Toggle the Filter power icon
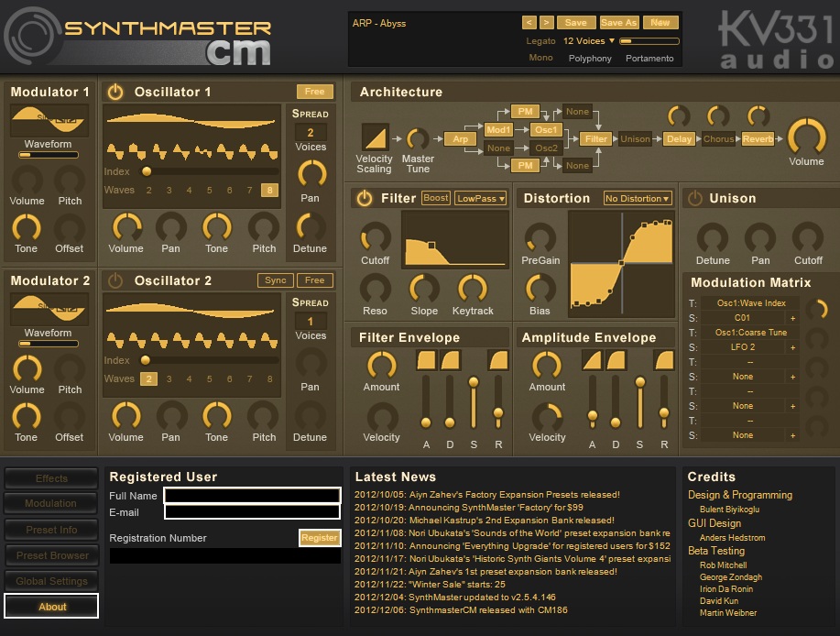The image size is (840, 636). [365, 198]
